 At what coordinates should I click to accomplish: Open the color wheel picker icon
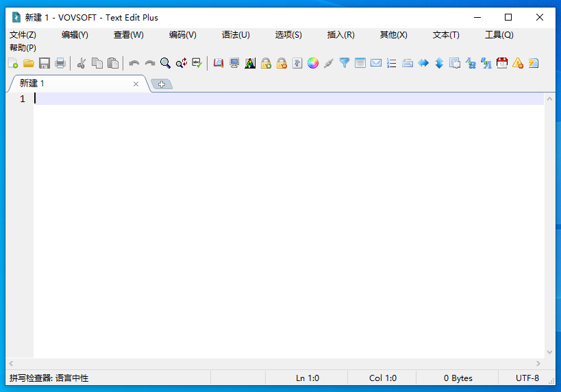coord(313,63)
